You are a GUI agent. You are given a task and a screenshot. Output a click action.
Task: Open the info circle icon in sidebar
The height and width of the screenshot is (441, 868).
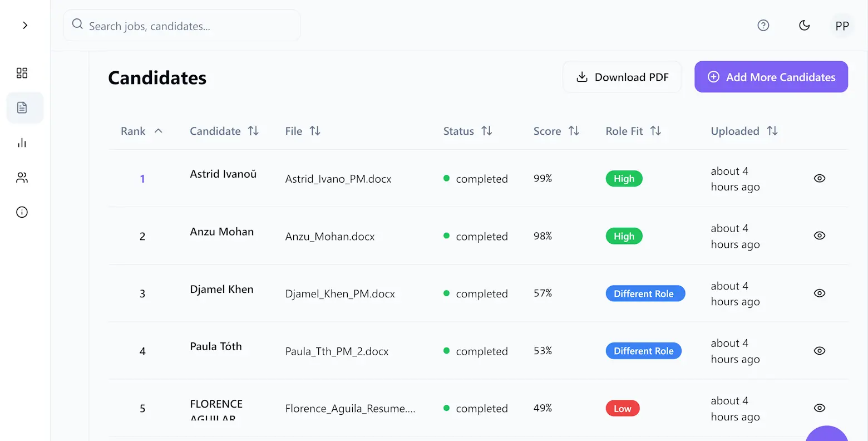[x=22, y=212]
